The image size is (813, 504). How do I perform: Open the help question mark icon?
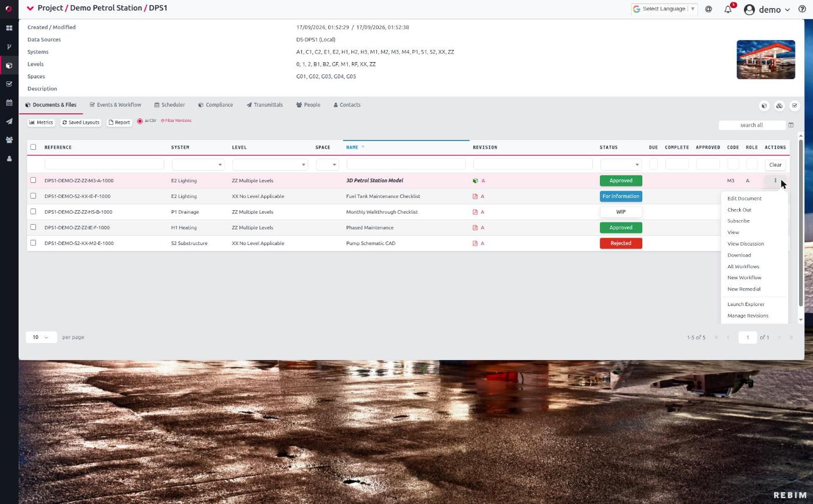coord(802,9)
